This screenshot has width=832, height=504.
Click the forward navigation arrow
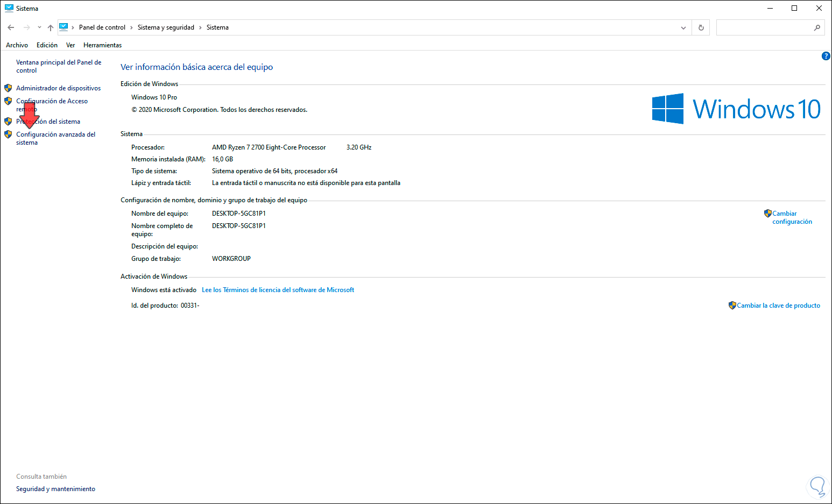coord(26,27)
